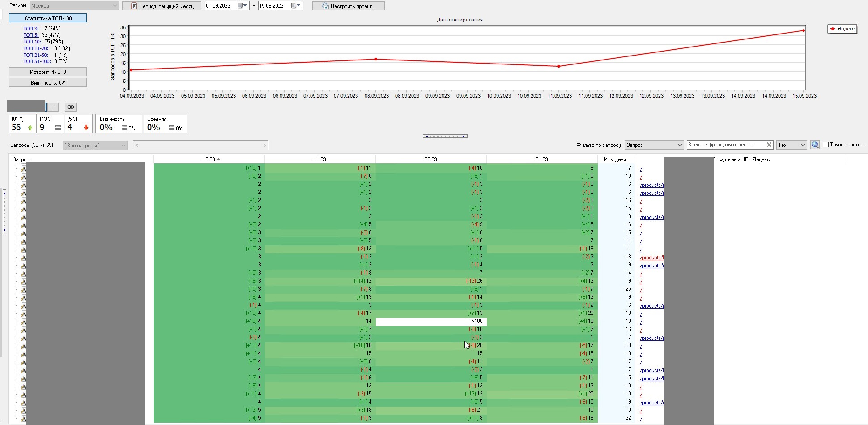Viewport: 868px width, 425px height.
Task: Click the button with dots next to eye
Action: [x=53, y=107]
